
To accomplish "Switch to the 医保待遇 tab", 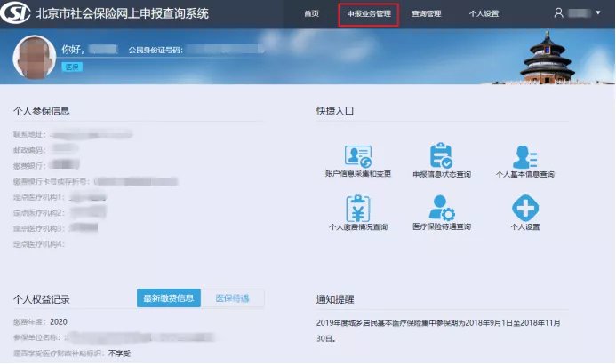I will click(x=233, y=298).
